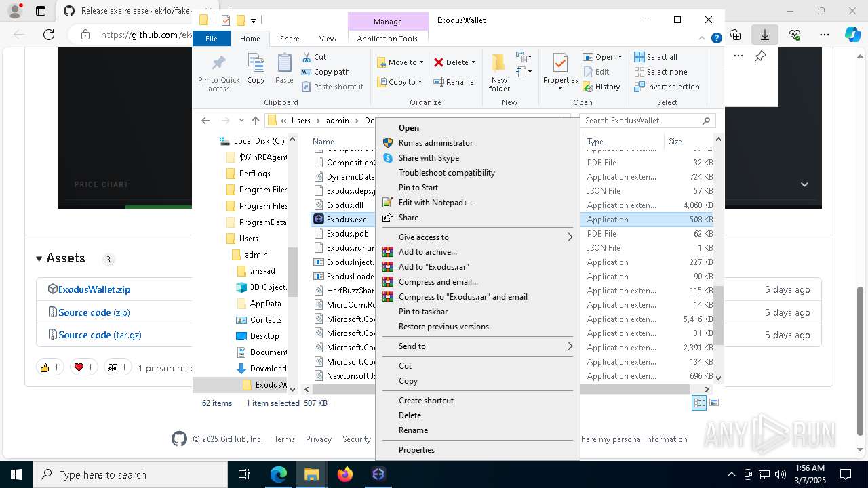Select 3D Objects in navigation tree
868x488 pixels.
[x=262, y=287]
